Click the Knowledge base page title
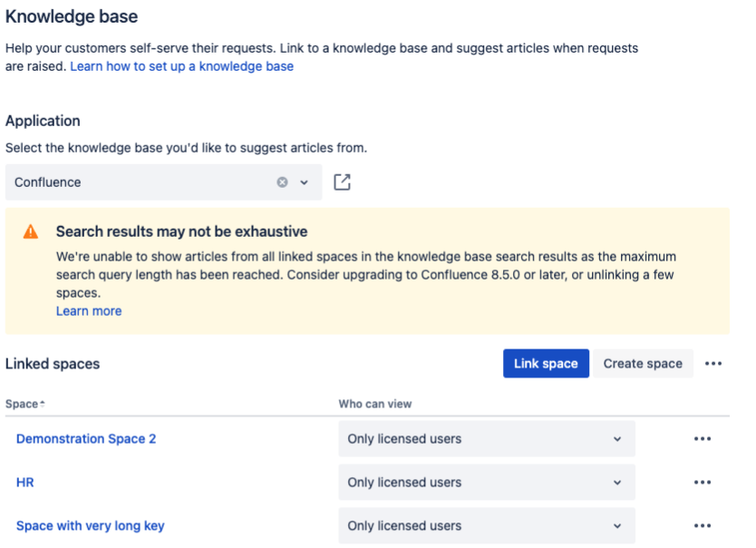This screenshot has height=548, width=756. pyautogui.click(x=72, y=16)
